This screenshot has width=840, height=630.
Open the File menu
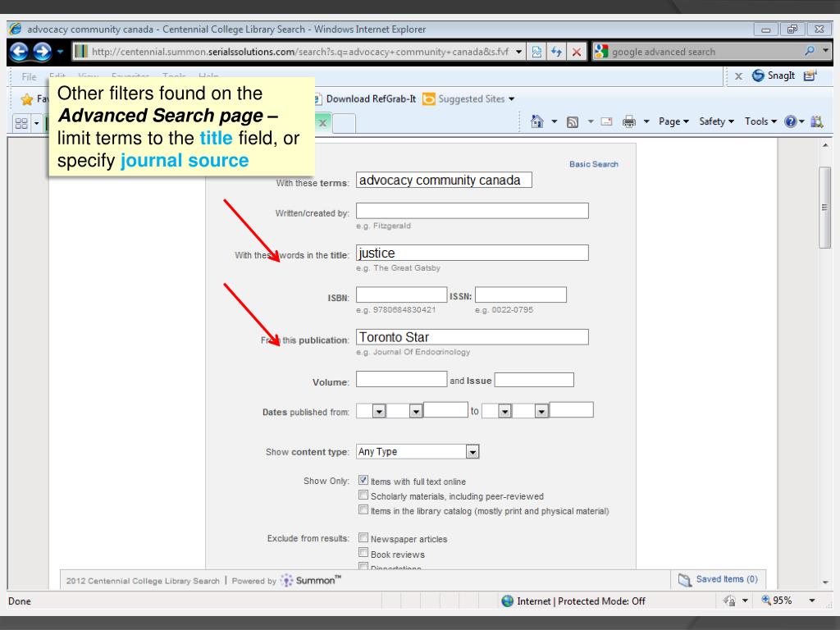[x=29, y=76]
